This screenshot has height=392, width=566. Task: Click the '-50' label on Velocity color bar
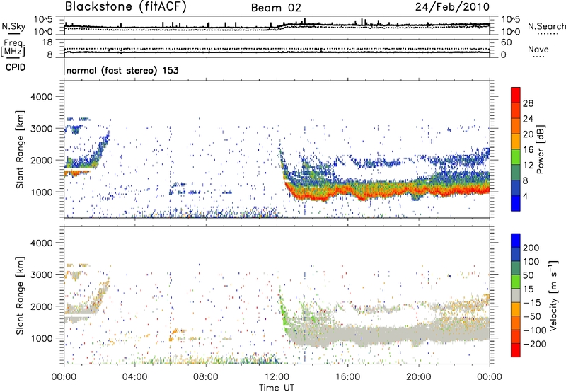point(532,316)
